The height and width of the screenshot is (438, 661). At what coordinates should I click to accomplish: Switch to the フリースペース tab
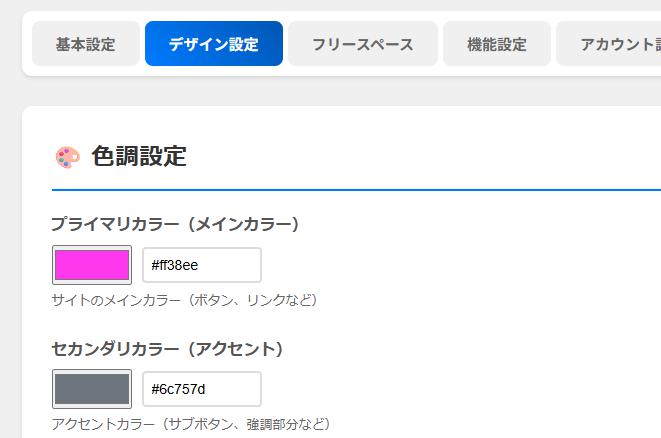click(x=362, y=44)
